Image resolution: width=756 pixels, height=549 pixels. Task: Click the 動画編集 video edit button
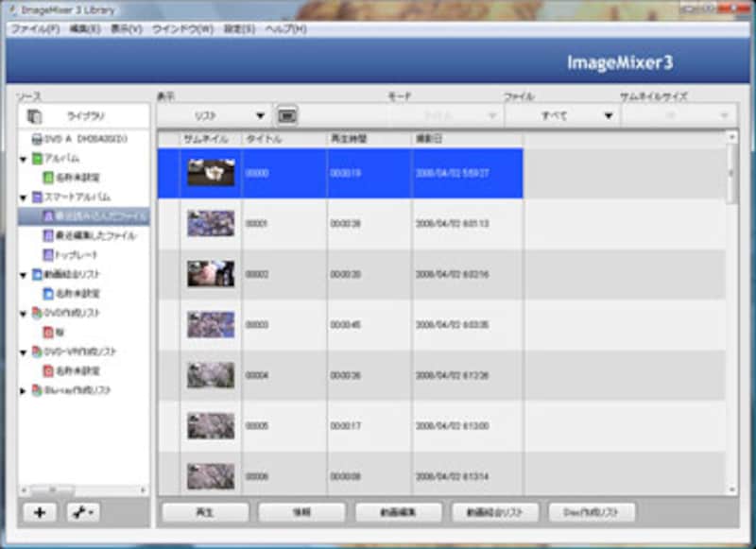point(398,512)
